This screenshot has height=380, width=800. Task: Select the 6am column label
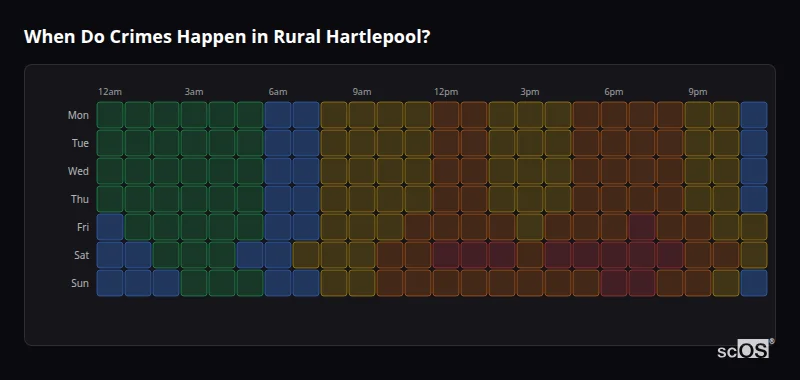278,92
